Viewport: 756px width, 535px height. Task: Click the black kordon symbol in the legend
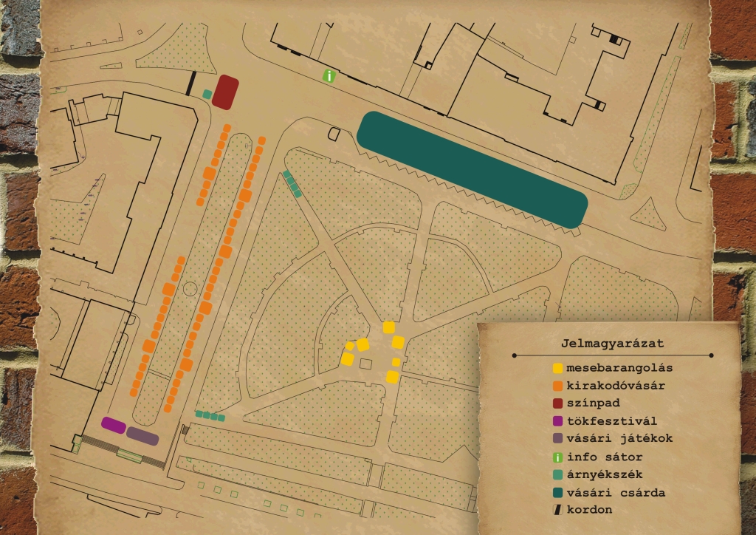click(557, 510)
